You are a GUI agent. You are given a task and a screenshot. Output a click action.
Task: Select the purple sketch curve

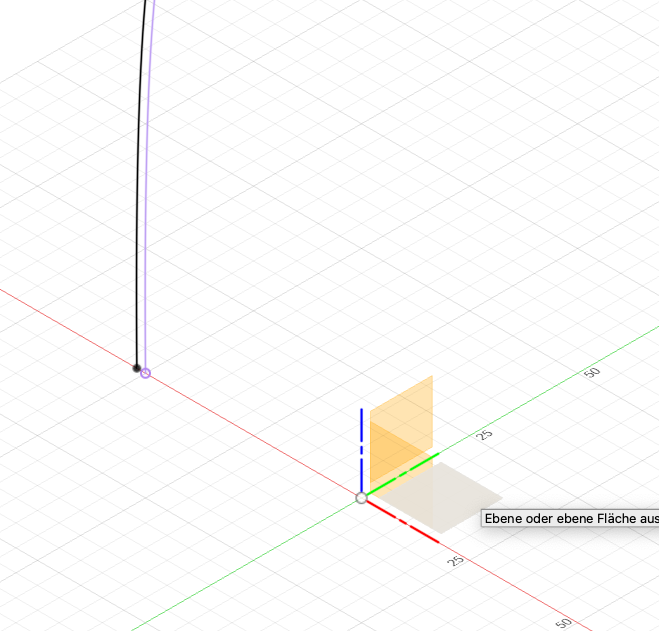[x=148, y=200]
